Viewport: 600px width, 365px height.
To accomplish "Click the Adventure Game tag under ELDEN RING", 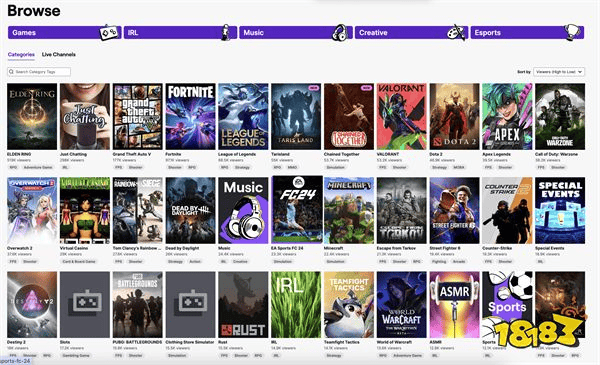I will coord(38,168).
